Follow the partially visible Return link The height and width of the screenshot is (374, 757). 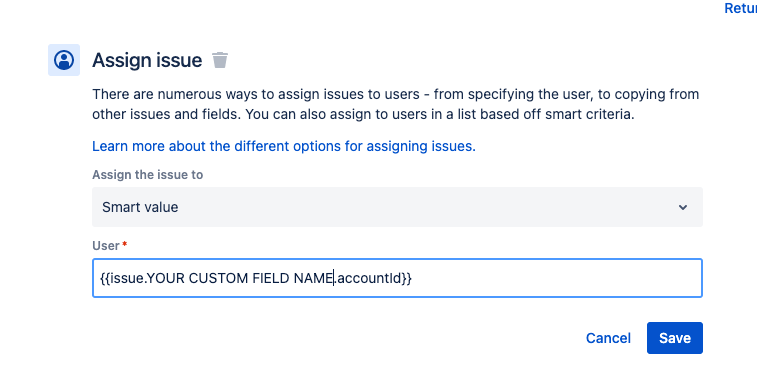[741, 8]
